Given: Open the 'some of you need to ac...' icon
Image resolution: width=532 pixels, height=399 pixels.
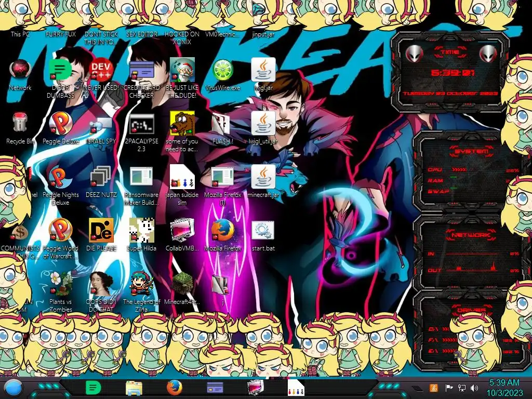Looking at the screenshot, I should pos(182,124).
